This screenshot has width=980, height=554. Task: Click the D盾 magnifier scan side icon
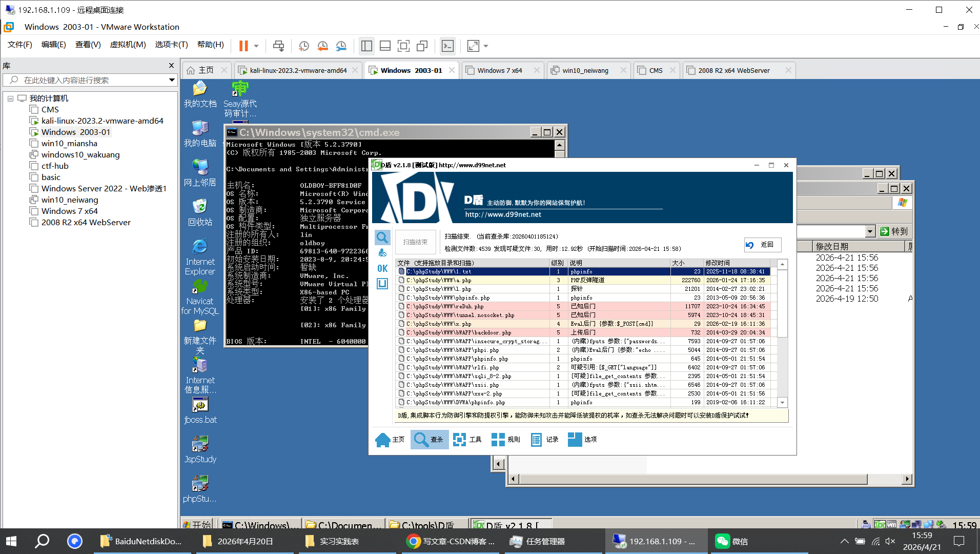[x=382, y=238]
